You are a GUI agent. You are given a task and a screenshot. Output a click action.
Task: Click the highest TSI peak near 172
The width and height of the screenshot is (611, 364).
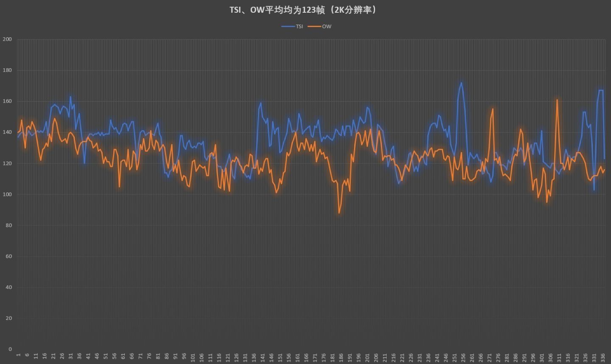pyautogui.click(x=461, y=83)
